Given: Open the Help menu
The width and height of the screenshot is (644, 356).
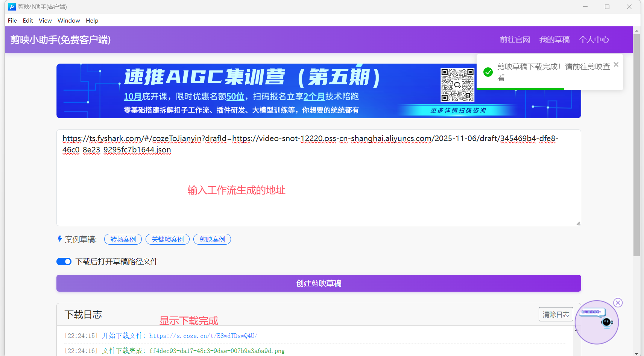Looking at the screenshot, I should [x=92, y=21].
